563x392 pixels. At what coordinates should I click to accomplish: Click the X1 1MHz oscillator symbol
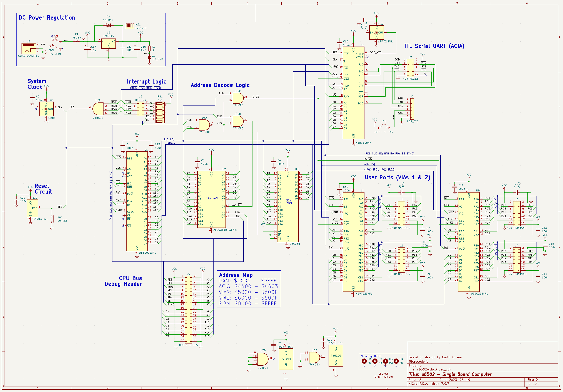(46, 109)
